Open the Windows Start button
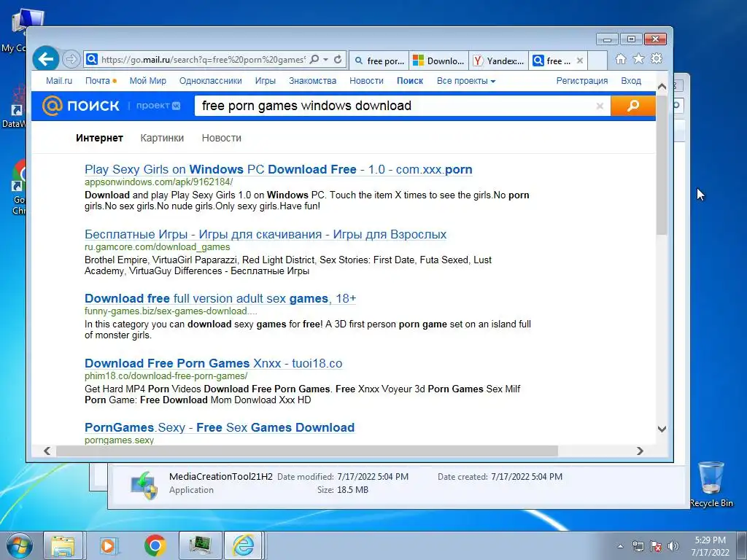This screenshot has height=560, width=747. point(18,545)
